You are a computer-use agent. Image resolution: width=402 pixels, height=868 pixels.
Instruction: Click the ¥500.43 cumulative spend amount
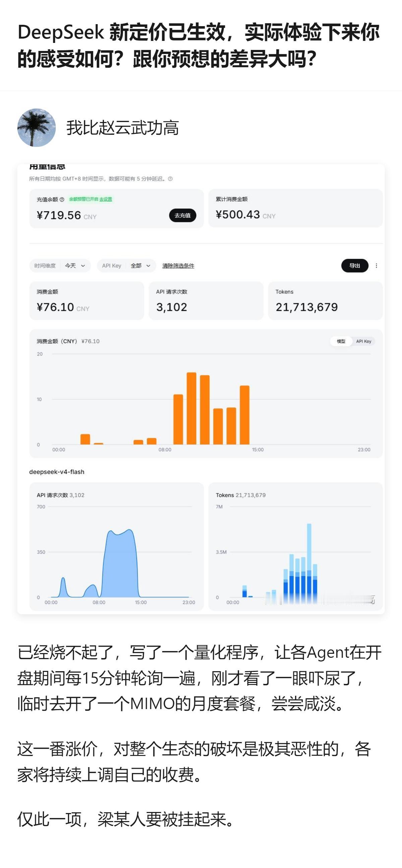click(238, 215)
